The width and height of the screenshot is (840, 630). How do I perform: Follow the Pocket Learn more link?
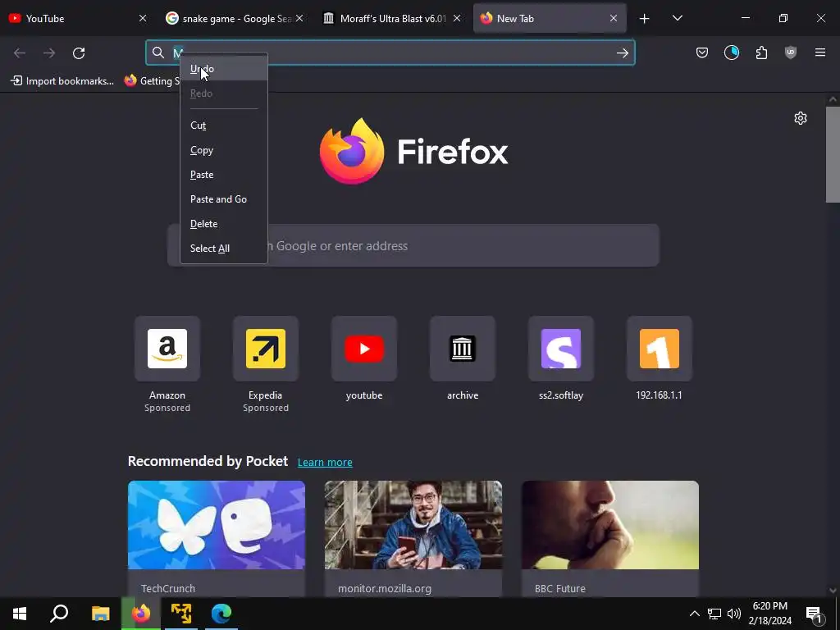(325, 463)
